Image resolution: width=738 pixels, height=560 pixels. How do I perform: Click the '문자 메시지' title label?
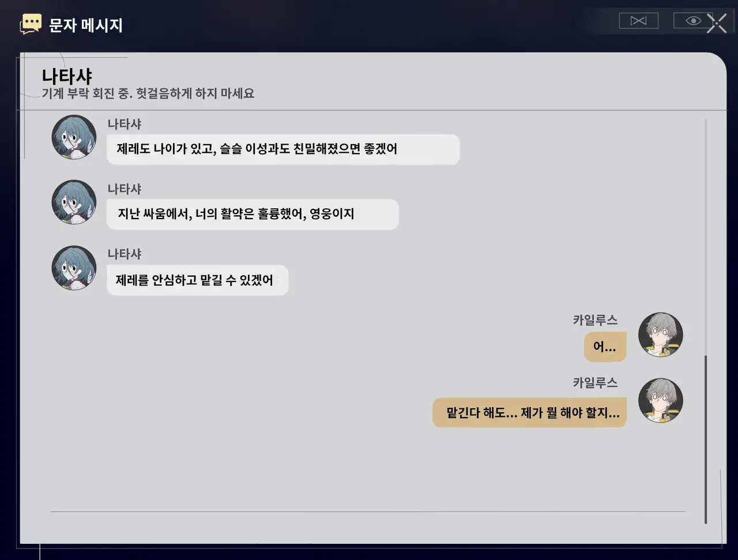coord(86,25)
